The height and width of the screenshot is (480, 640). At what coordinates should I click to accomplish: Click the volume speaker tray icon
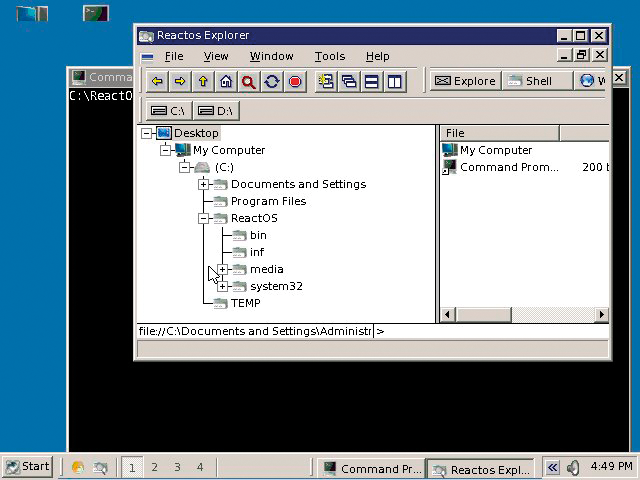point(573,468)
